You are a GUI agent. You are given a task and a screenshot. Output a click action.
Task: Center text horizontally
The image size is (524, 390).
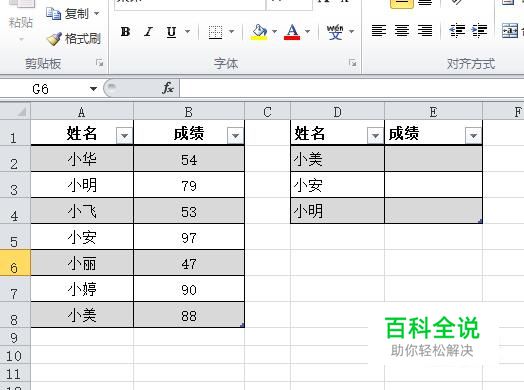[402, 31]
